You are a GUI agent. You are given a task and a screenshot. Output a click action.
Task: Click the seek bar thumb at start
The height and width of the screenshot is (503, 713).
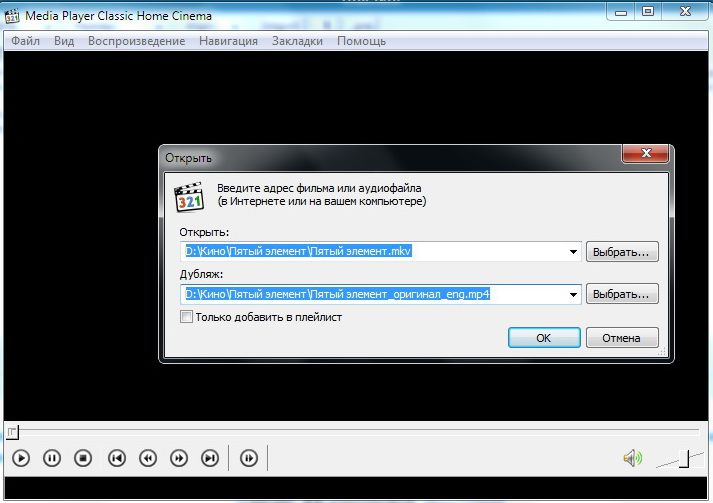point(12,433)
